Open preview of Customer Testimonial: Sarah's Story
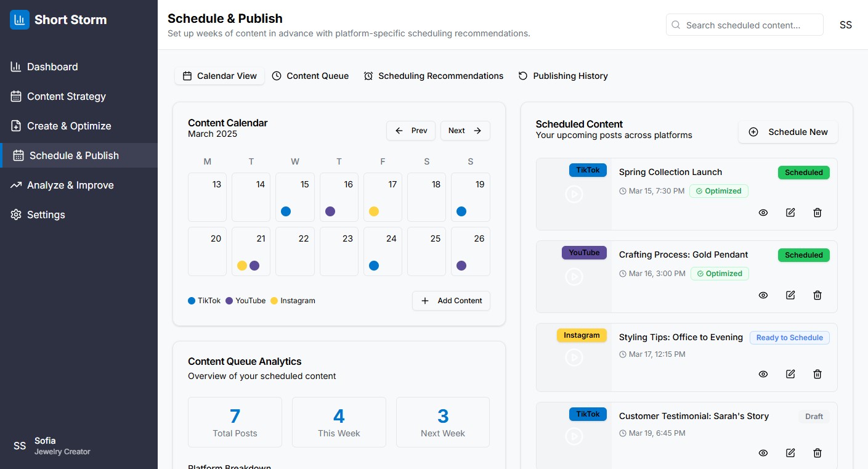868x469 pixels. pyautogui.click(x=763, y=453)
